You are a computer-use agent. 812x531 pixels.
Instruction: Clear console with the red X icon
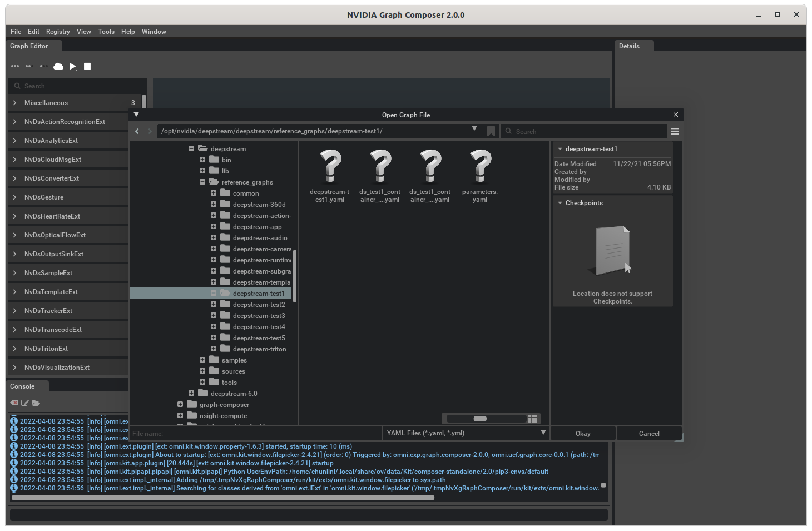pos(14,403)
